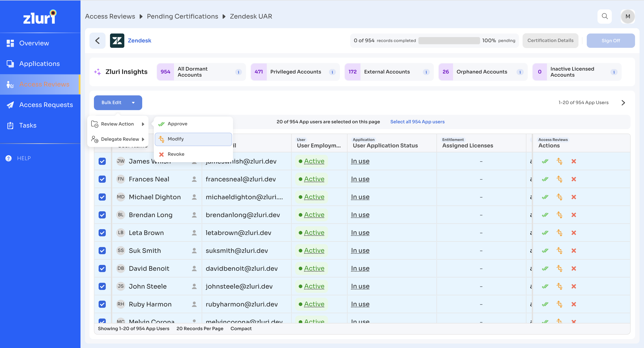Viewport: 644px width, 348px height.
Task: Deselect Ruby Harmon's checkbox
Action: click(102, 304)
